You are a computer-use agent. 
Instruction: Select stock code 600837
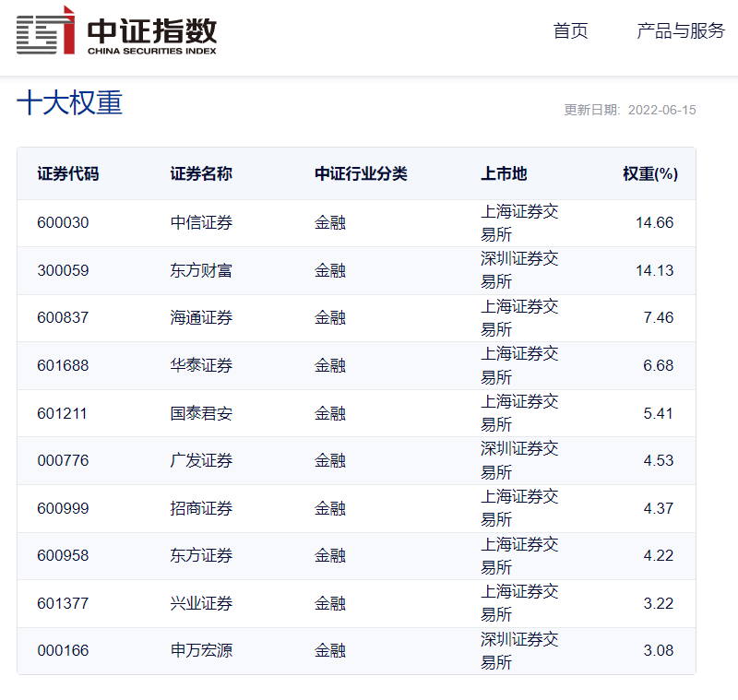tap(63, 317)
